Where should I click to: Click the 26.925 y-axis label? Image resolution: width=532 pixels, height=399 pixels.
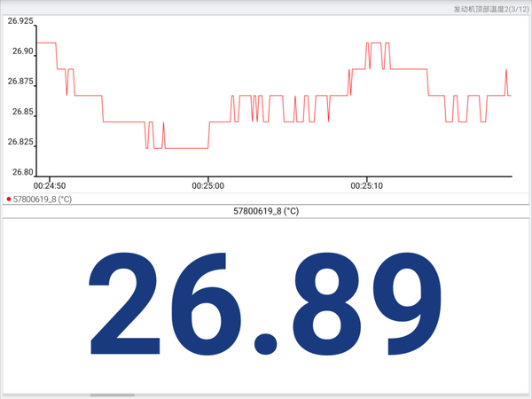point(20,20)
